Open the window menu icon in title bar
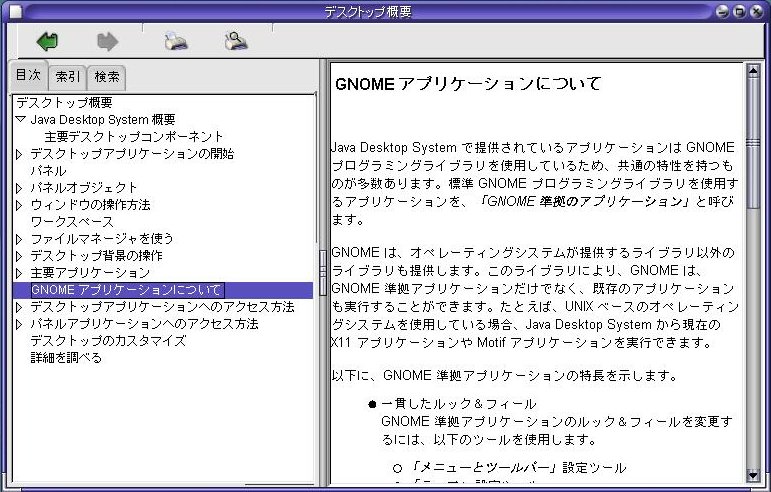 [x=15, y=11]
